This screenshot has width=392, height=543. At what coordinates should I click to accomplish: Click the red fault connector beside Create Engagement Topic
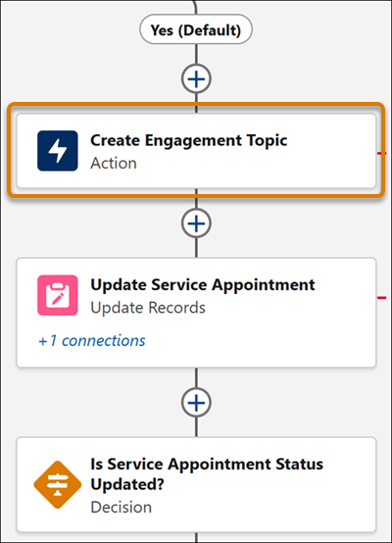pyautogui.click(x=381, y=153)
